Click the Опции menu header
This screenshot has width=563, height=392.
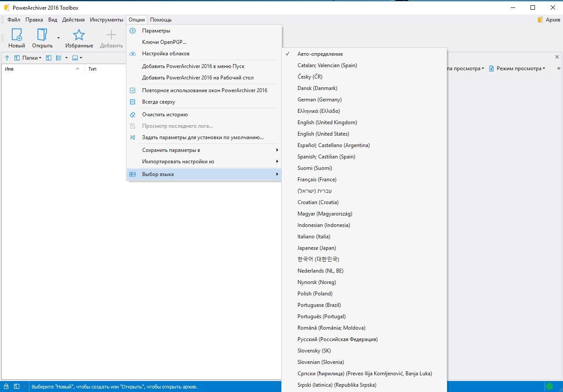pos(136,20)
